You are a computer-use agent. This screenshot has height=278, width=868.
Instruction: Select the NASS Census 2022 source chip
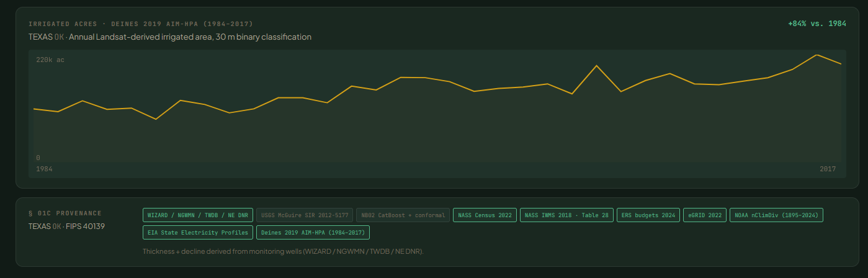tap(485, 215)
